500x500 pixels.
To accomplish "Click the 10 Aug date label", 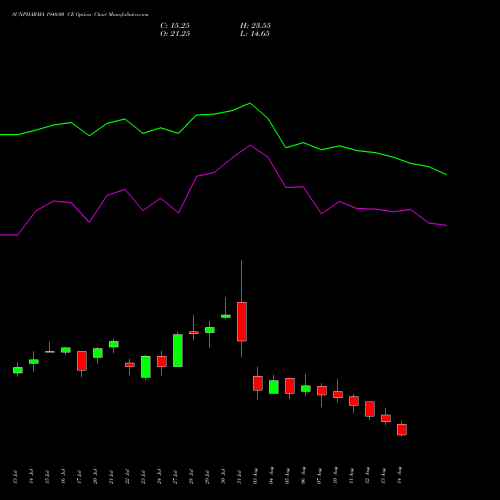I will 335,475.
